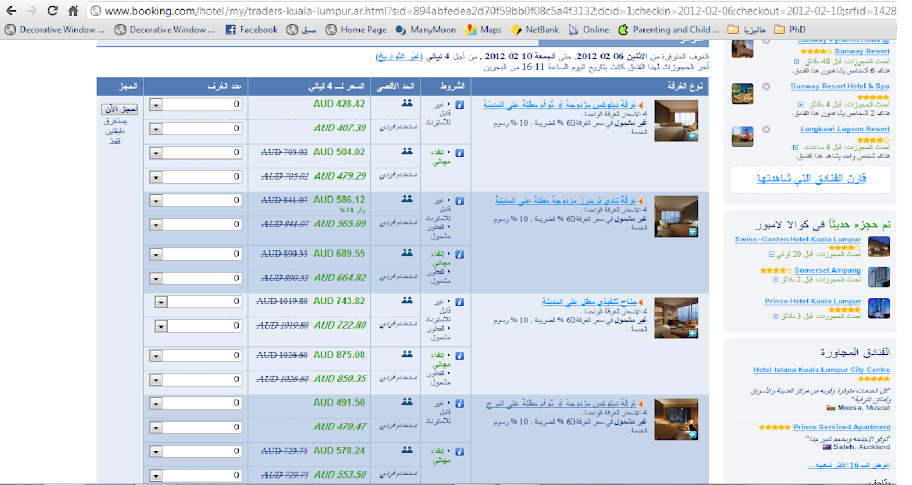Screen dimensions: 912x485
Task: Open the ماليزيا bookmarks folder
Action: click(746, 29)
